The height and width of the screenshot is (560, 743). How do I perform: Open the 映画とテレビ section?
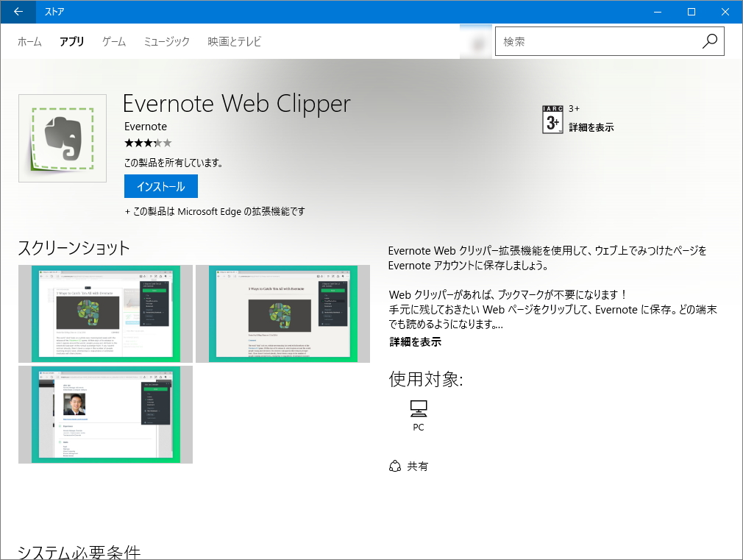(232, 42)
